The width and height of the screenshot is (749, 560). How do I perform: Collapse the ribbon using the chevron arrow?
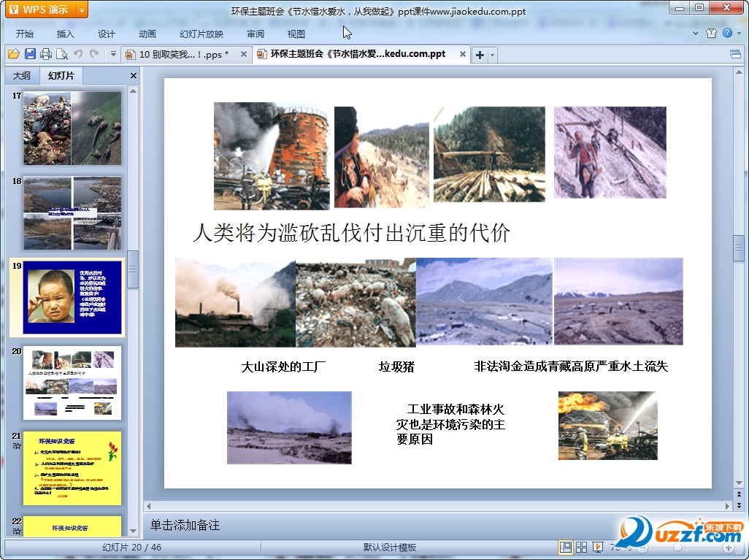click(696, 33)
